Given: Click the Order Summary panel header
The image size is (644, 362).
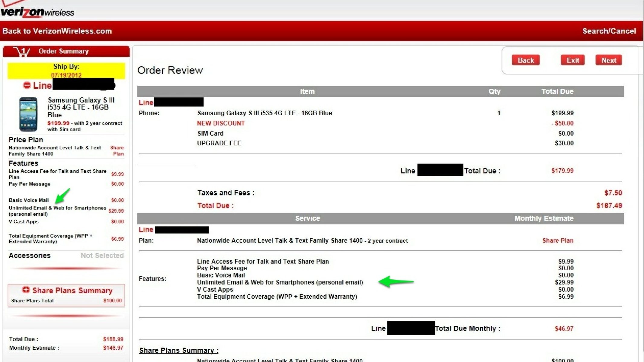Looking at the screenshot, I should click(63, 51).
